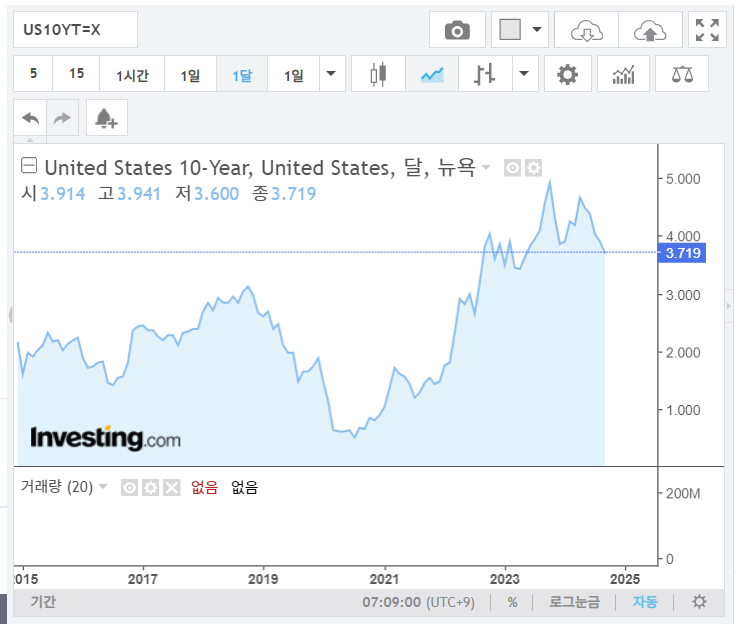Click the 3.719 price label on axis
The image size is (736, 625).
tap(682, 253)
